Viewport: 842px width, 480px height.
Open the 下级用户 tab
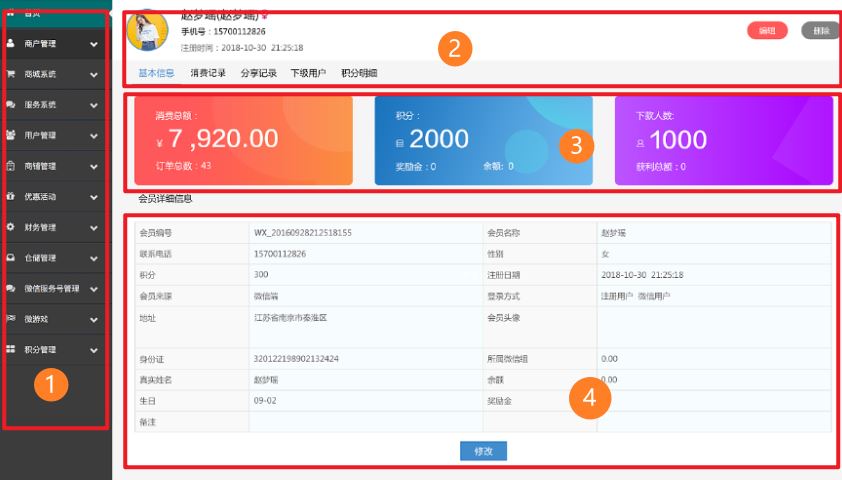tap(308, 73)
